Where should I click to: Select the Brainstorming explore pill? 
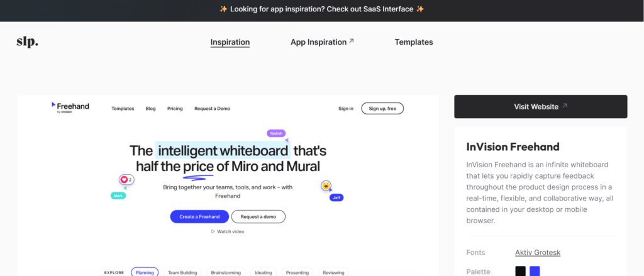(x=225, y=272)
